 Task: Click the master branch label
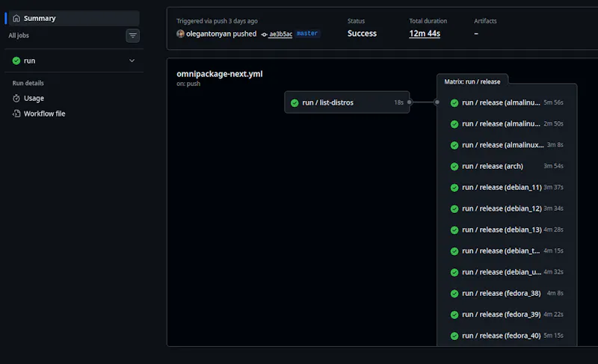point(307,34)
